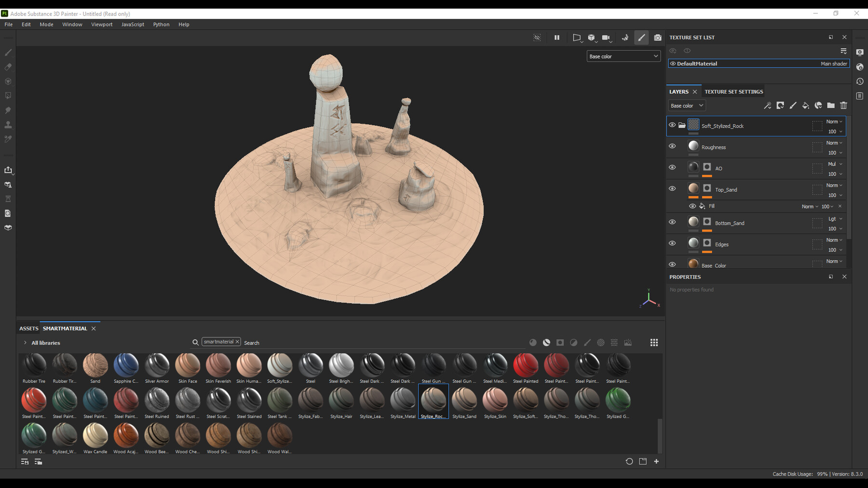Screen dimensions: 868x488
Task: Pause the viewport rendering engine
Action: (556, 38)
